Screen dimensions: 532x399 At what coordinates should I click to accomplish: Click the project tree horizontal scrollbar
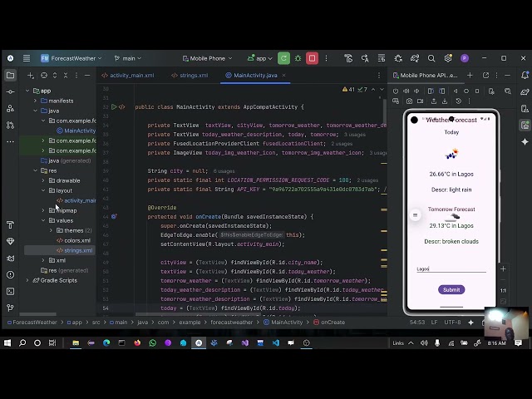[37, 314]
